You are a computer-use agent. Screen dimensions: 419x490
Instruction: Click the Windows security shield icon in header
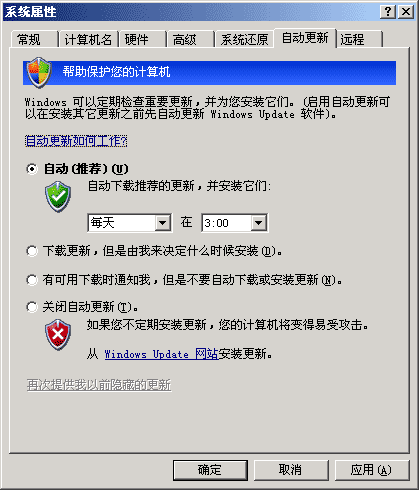tap(39, 72)
